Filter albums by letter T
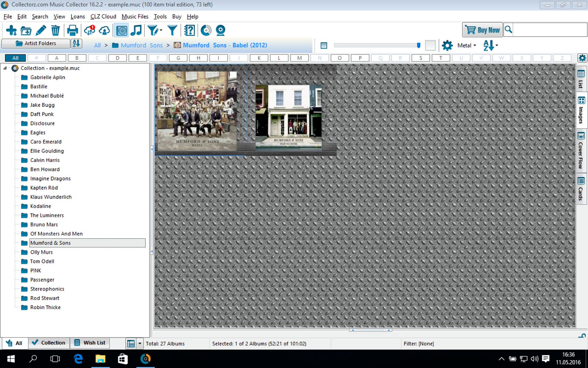588x368 pixels. [x=441, y=58]
